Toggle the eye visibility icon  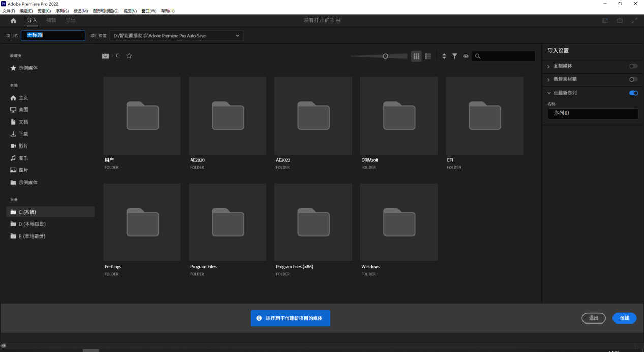point(466,56)
